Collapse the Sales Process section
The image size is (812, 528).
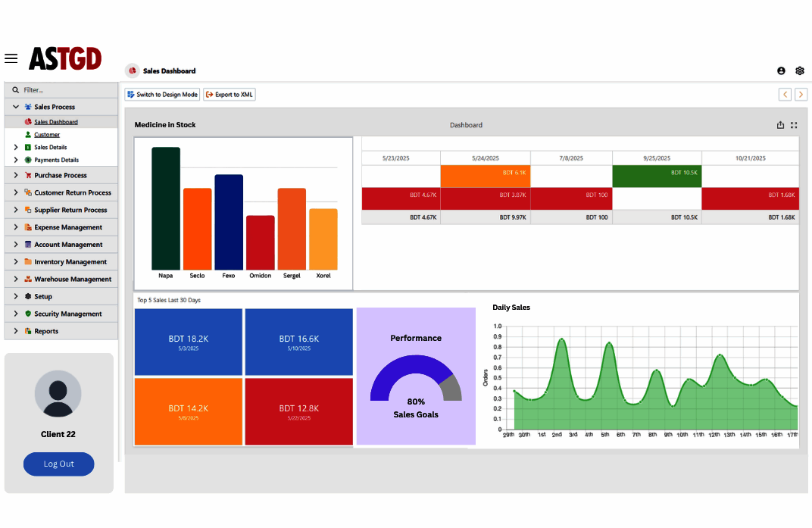click(x=16, y=107)
